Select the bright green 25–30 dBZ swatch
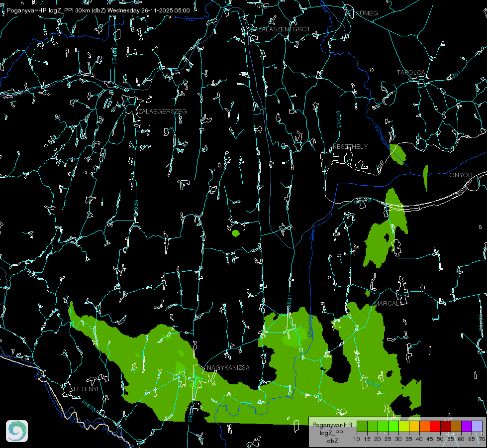This screenshot has height=448, width=487. [393, 426]
